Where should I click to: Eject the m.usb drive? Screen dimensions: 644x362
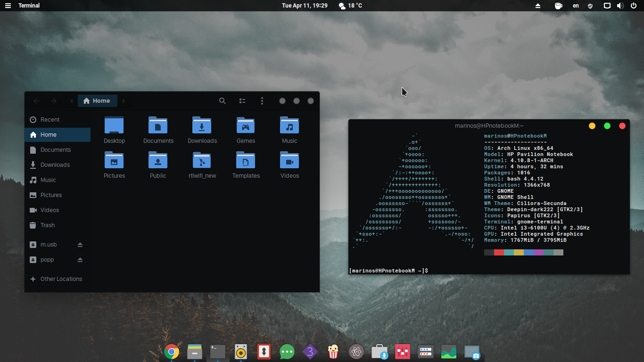(x=80, y=245)
